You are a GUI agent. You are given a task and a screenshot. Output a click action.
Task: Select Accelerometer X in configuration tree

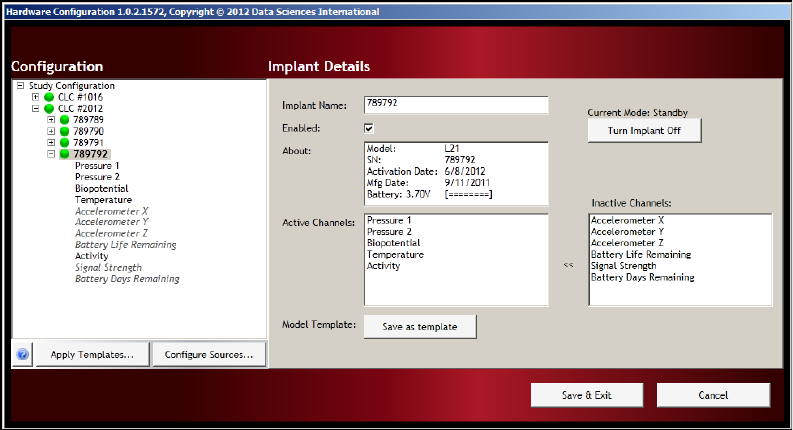pos(111,211)
